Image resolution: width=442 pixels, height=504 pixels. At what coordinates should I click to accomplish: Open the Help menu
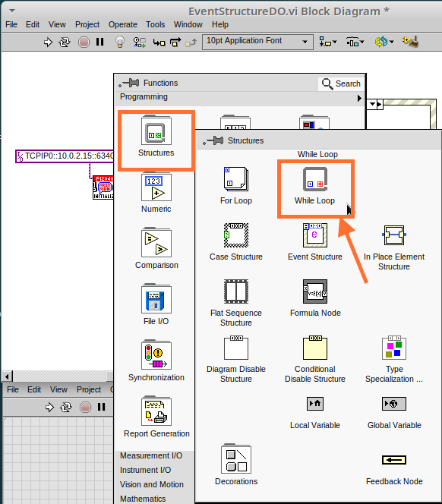[x=220, y=24]
